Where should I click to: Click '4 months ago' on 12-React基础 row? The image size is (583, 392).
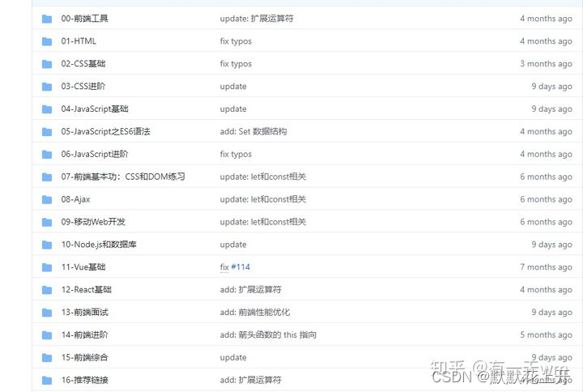pos(547,290)
